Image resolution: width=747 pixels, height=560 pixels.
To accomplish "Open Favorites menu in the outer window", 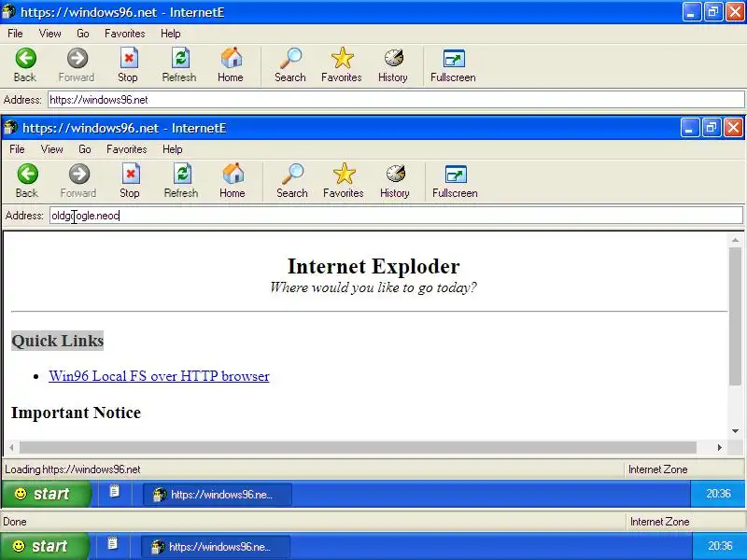I will 125,34.
